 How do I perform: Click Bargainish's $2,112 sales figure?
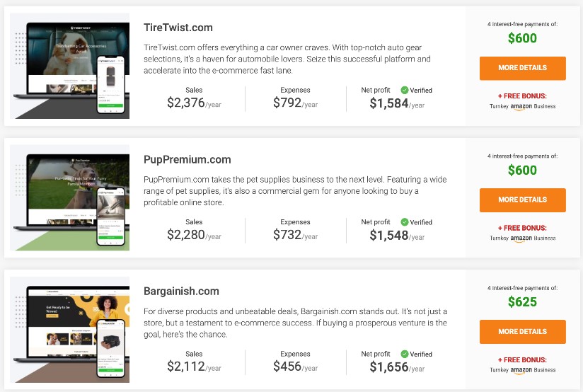click(x=186, y=367)
